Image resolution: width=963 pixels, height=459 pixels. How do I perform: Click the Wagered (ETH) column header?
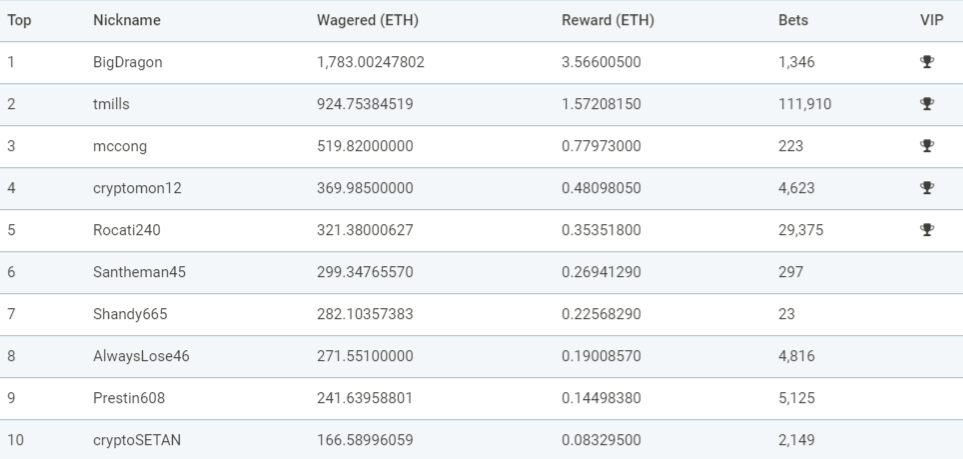(x=367, y=20)
